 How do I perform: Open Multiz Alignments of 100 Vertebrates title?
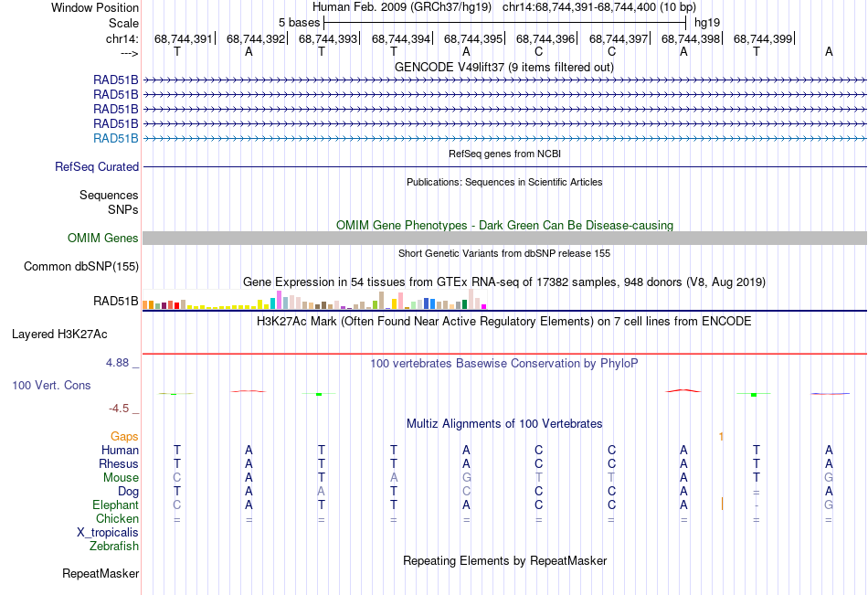coord(504,424)
